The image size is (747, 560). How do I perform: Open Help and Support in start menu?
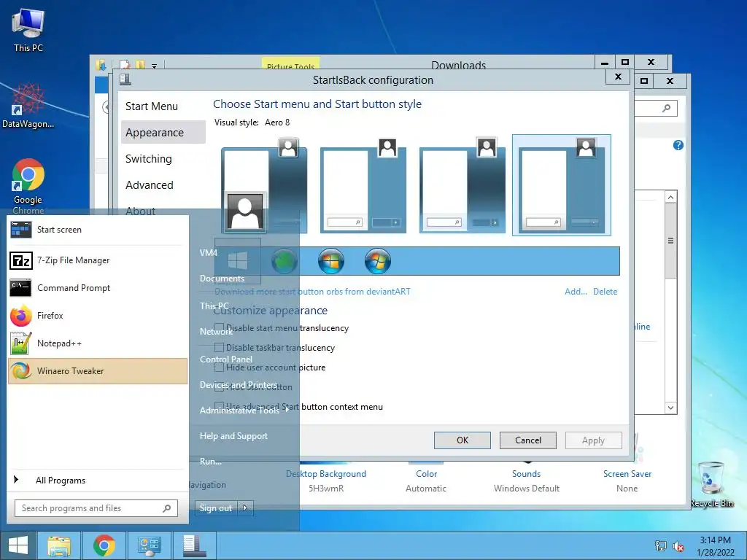[x=233, y=436]
